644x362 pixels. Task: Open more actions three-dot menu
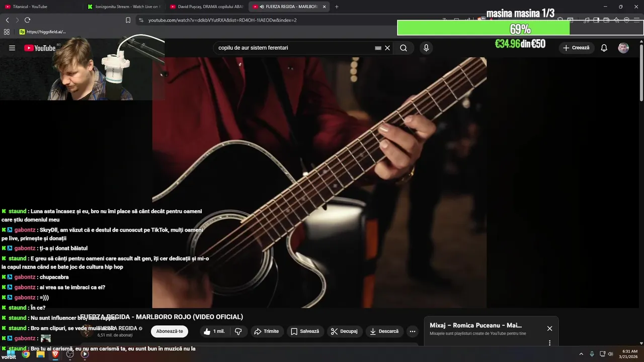pos(413,331)
